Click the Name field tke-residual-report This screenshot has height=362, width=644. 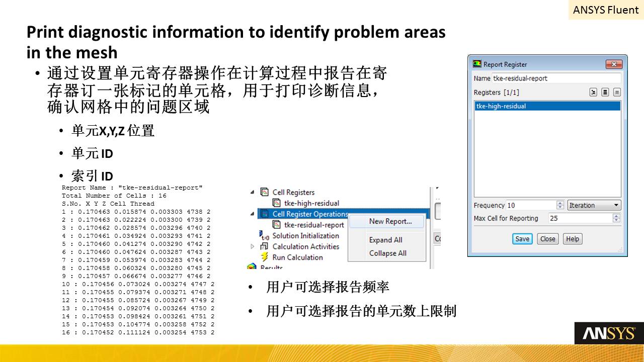tap(556, 78)
